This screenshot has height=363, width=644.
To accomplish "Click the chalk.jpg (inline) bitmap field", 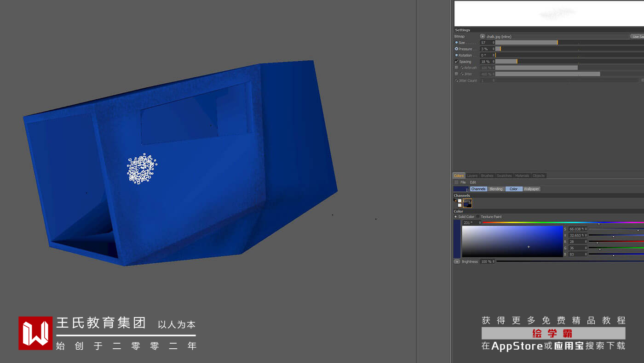I will click(x=558, y=36).
